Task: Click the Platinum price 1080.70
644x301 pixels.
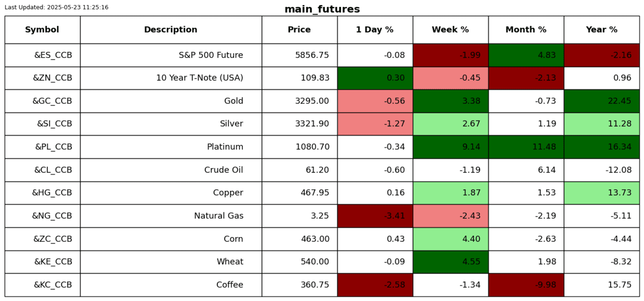Action: click(312, 147)
